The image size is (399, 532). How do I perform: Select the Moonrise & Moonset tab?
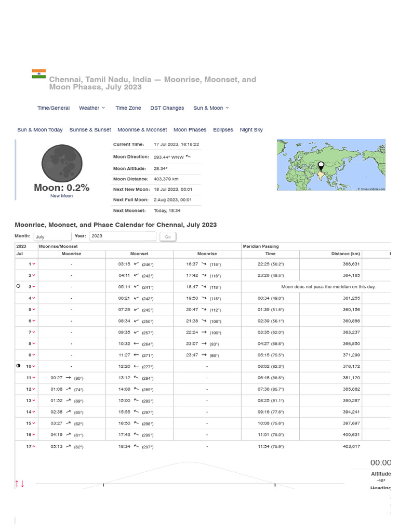pos(142,129)
